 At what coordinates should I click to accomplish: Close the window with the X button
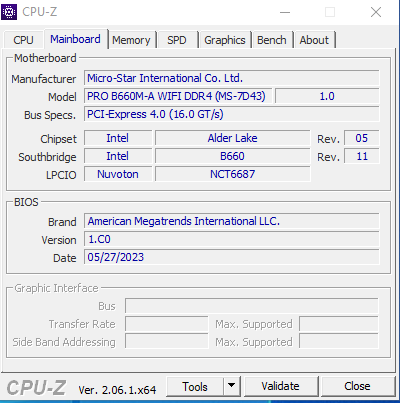(x=376, y=12)
